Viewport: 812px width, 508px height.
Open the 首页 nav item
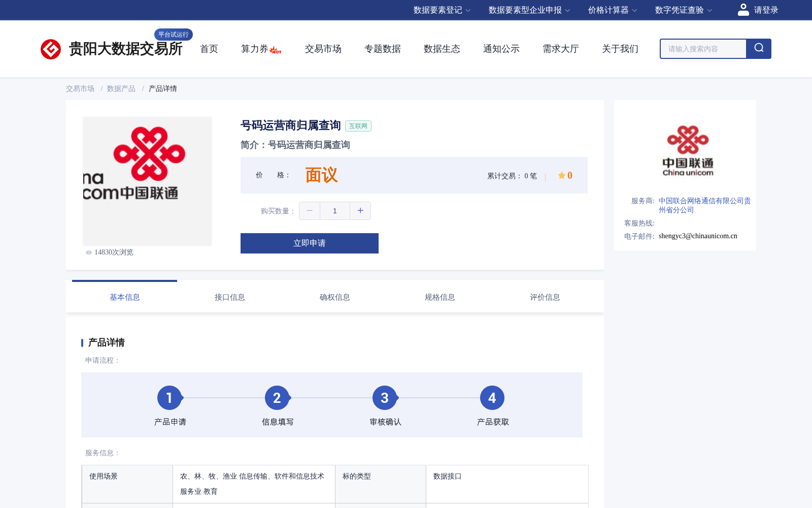(x=209, y=49)
